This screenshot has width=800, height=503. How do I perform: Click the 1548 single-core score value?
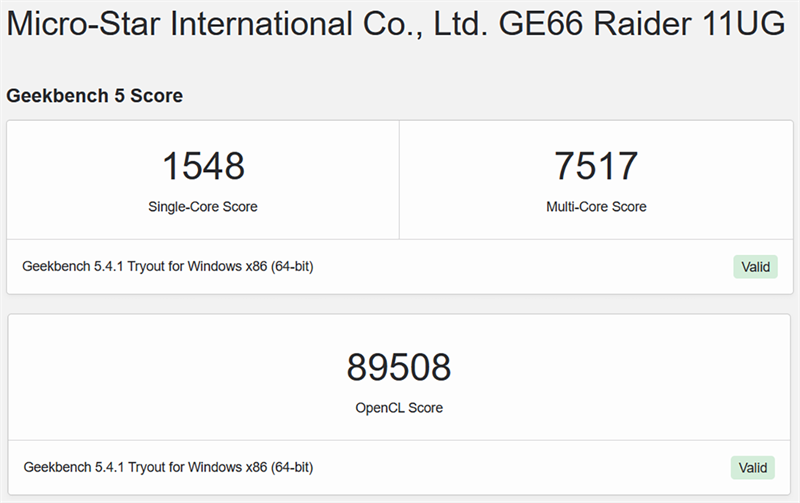coord(203,166)
